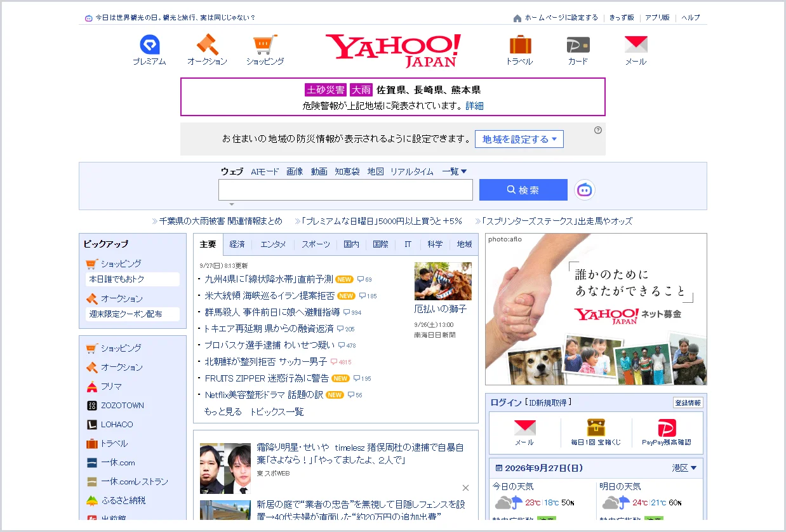Switch to the 国際 news tab
This screenshot has width=786, height=532.
pyautogui.click(x=380, y=244)
